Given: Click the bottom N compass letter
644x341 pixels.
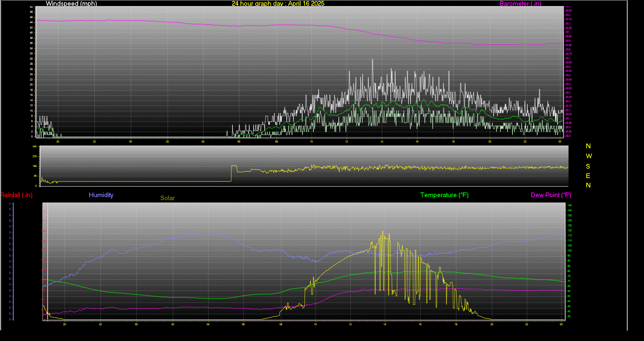Looking at the screenshot, I should pyautogui.click(x=588, y=185).
